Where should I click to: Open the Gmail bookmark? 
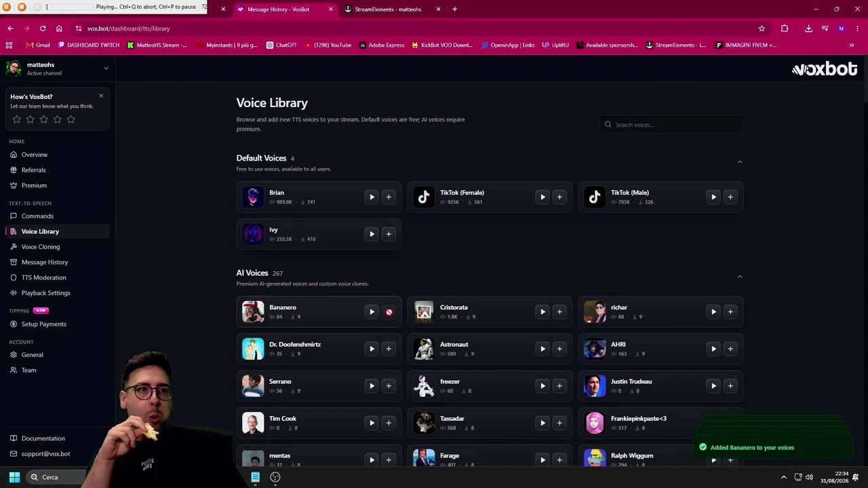click(38, 45)
